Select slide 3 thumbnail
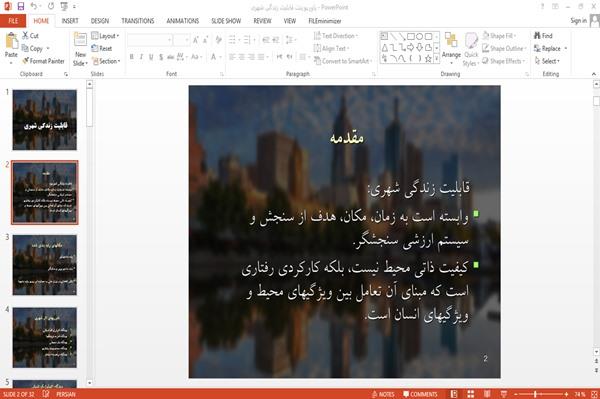The image size is (600, 399). pos(45,265)
